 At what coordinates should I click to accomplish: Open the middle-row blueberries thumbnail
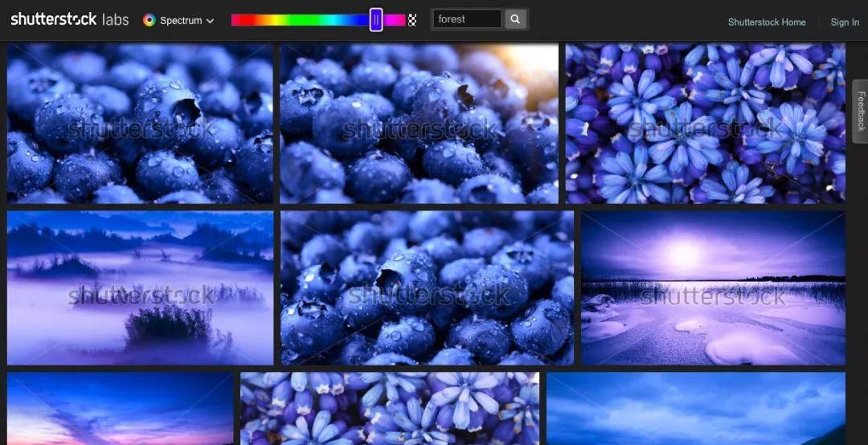tap(428, 288)
